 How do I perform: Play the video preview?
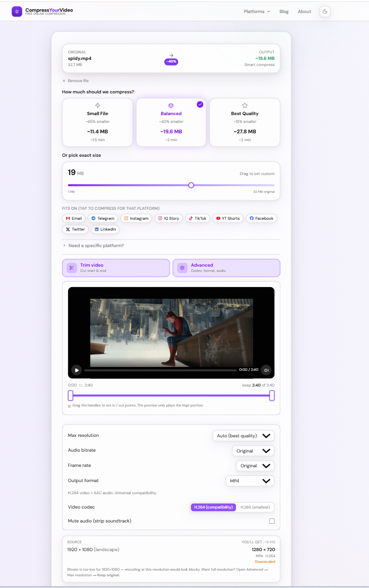point(76,370)
